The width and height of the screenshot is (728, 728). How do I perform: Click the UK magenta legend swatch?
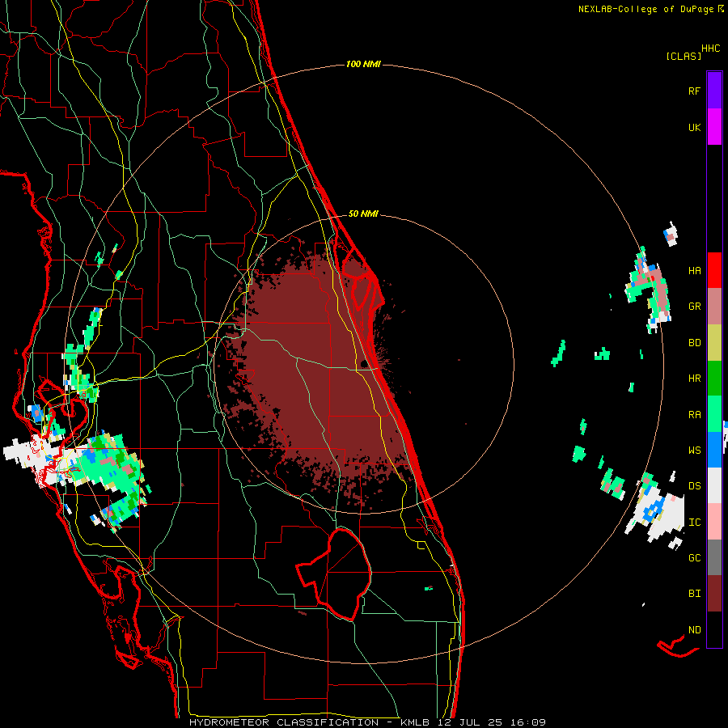tap(714, 127)
